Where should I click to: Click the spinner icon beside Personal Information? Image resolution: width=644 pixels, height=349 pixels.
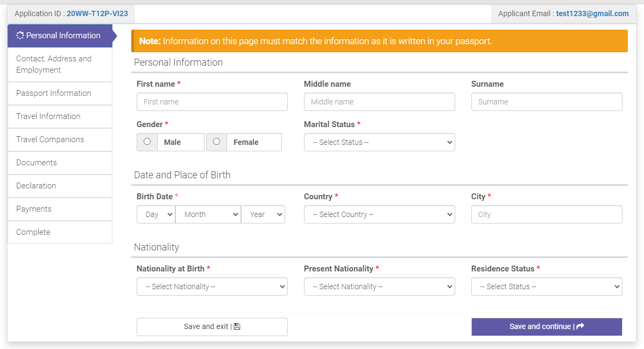point(20,36)
